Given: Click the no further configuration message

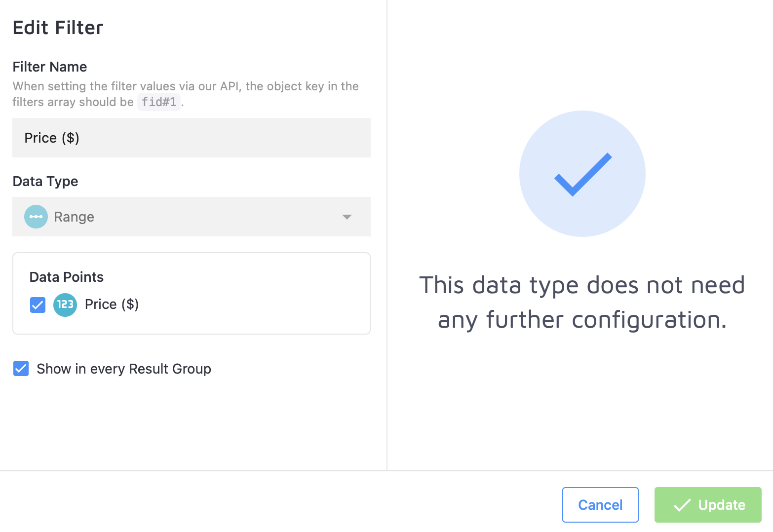Looking at the screenshot, I should [x=582, y=302].
